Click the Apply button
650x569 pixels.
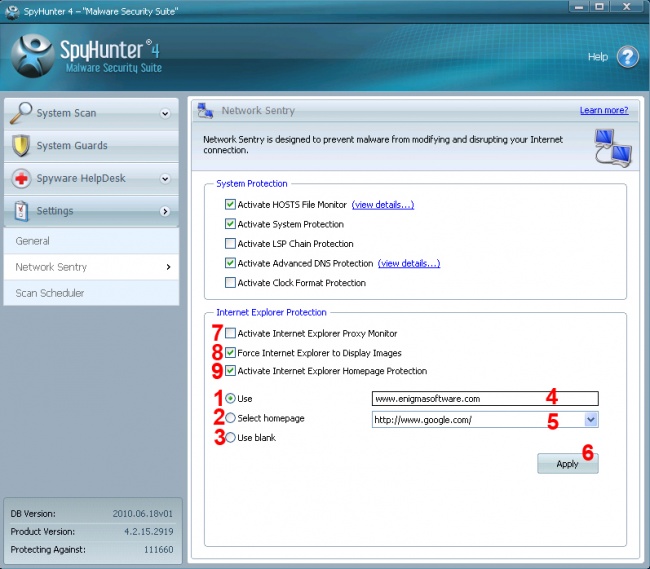point(567,464)
